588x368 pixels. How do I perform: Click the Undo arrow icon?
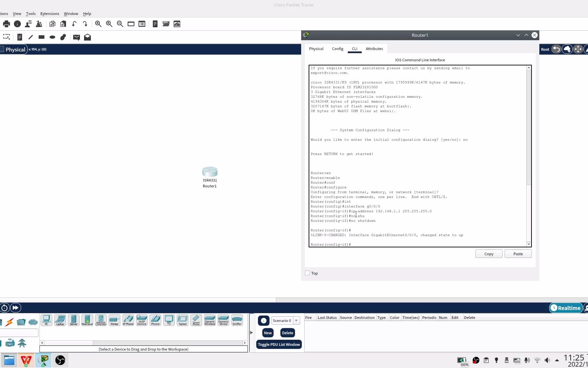click(x=74, y=24)
